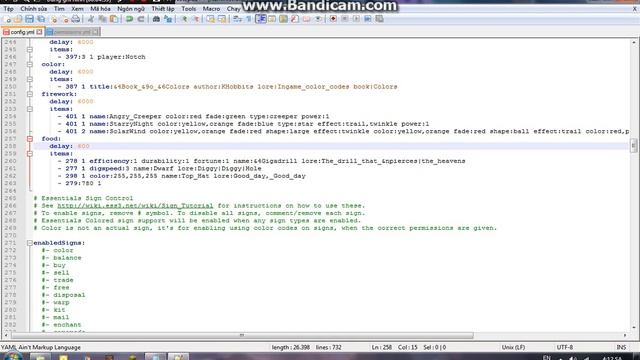This screenshot has width=640, height=360.
Task: Click the Close document toolbar icon
Action: click(54, 19)
